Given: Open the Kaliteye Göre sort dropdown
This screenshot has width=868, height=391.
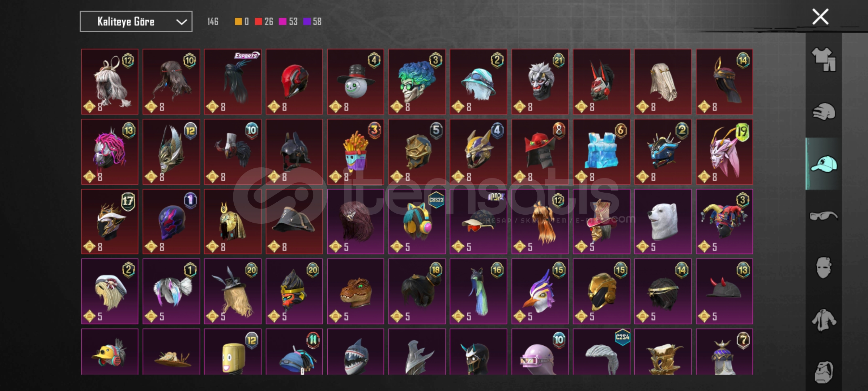Looking at the screenshot, I should click(136, 22).
